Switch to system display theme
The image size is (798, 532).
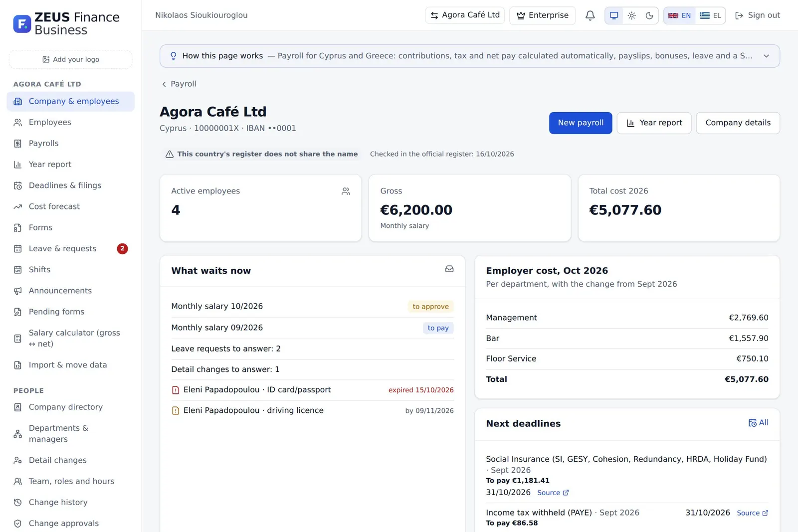pos(614,15)
